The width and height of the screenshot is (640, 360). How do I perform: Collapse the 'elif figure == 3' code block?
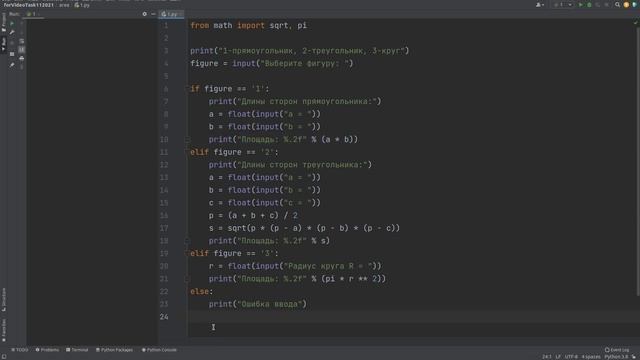coord(187,253)
